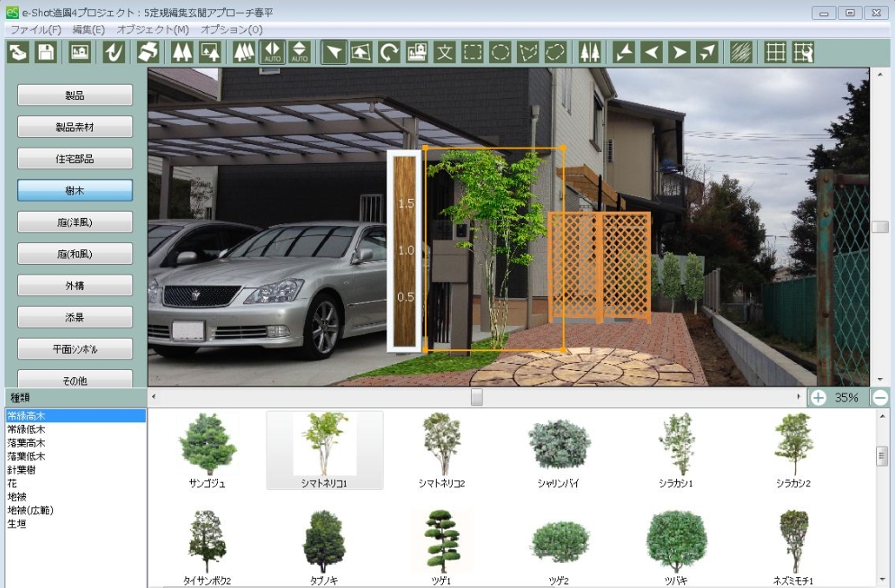Toggle the grid display icon

775,52
